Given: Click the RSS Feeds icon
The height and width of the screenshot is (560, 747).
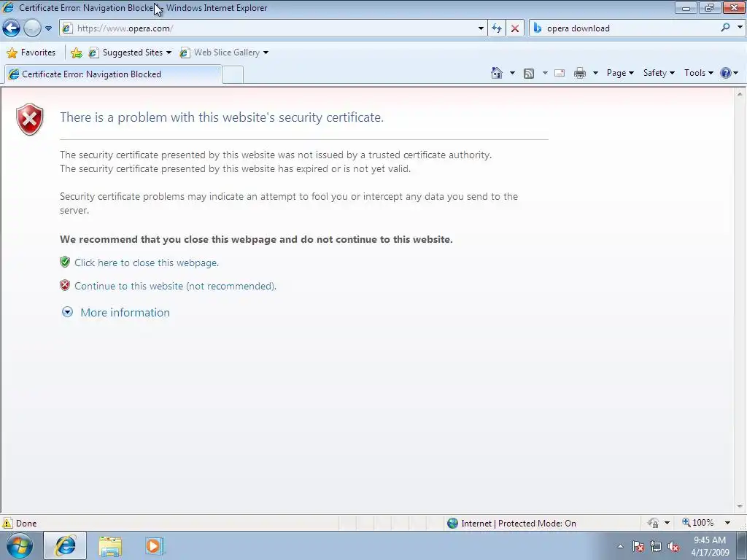Looking at the screenshot, I should pos(528,74).
